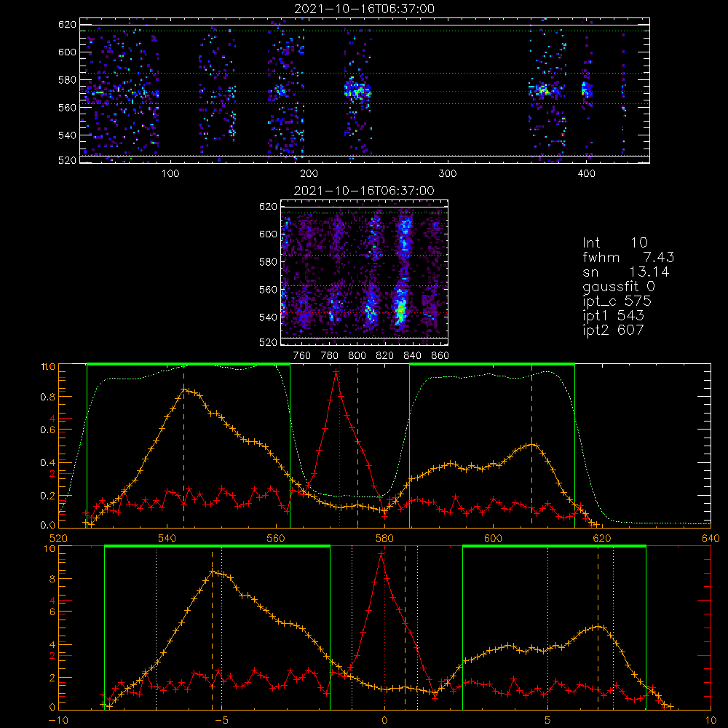
Task: Click x-axis label 400 on top spectrogram
Action: point(586,174)
